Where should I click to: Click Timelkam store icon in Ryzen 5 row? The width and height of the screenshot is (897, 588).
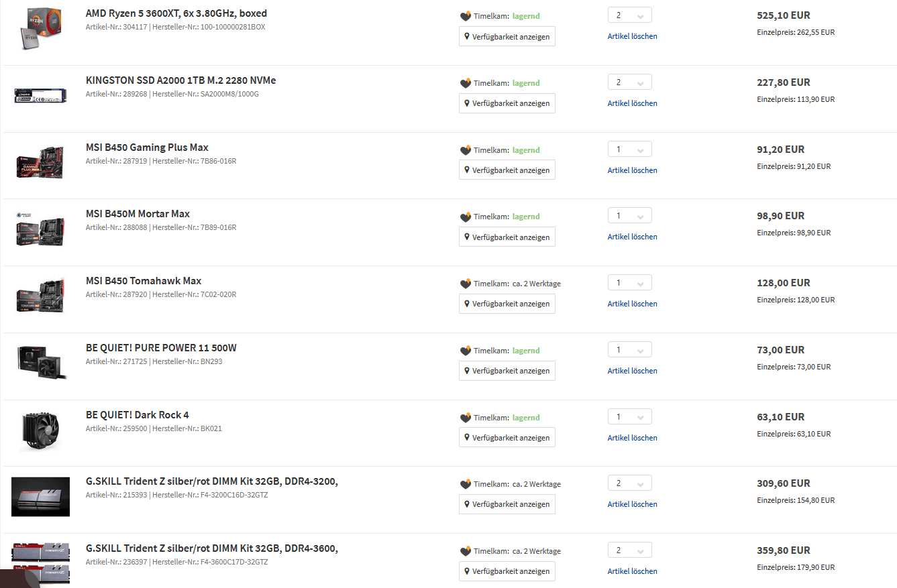point(466,16)
